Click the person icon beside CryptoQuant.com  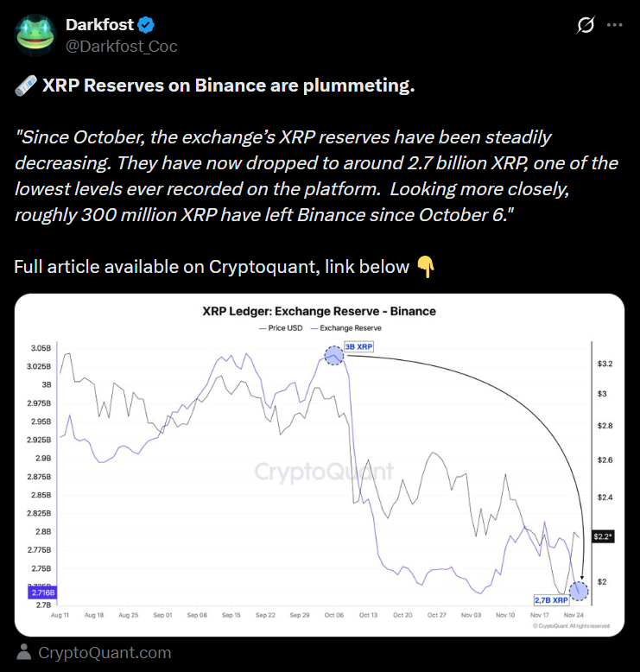tap(24, 653)
